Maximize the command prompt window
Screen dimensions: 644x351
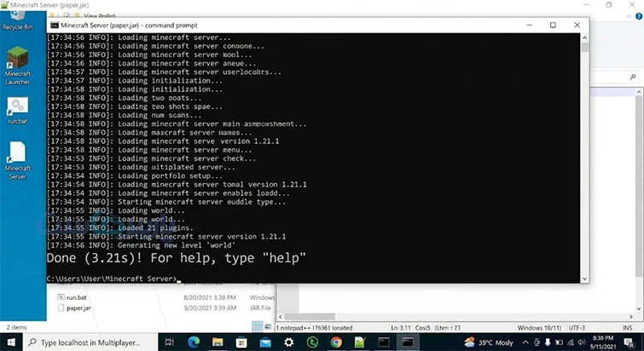point(553,25)
